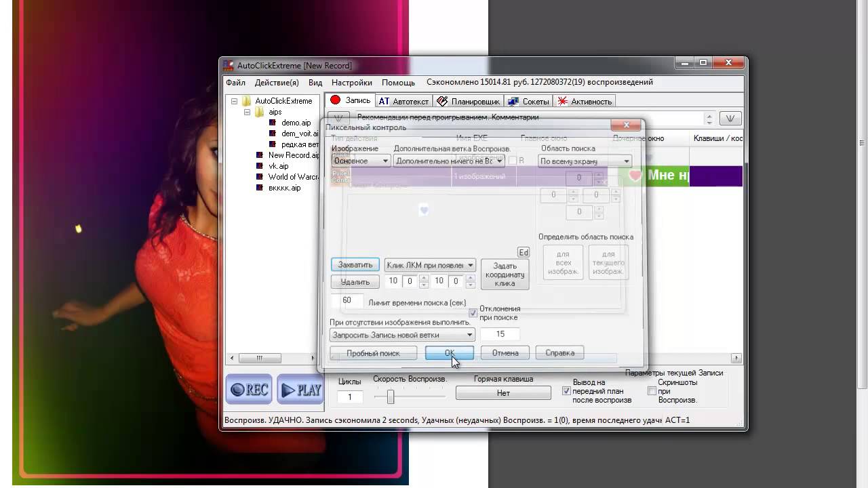
Task: Switch to the Планировщик tab
Action: click(468, 102)
